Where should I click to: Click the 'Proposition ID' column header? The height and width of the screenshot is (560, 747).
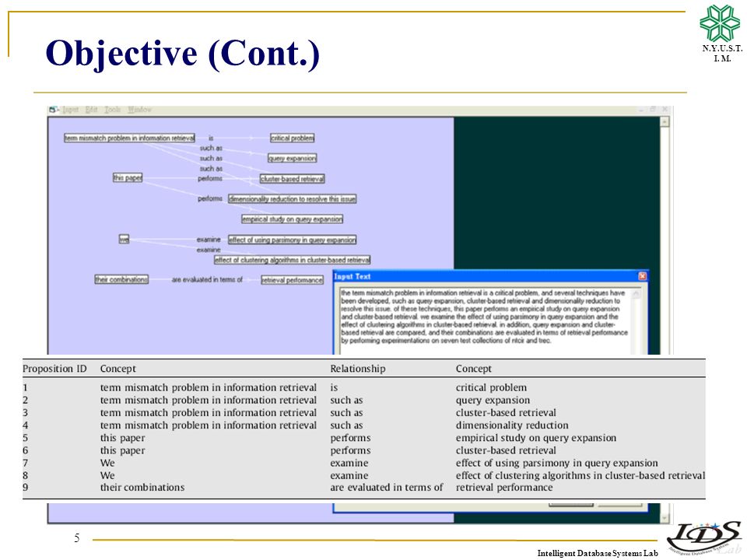[54, 369]
